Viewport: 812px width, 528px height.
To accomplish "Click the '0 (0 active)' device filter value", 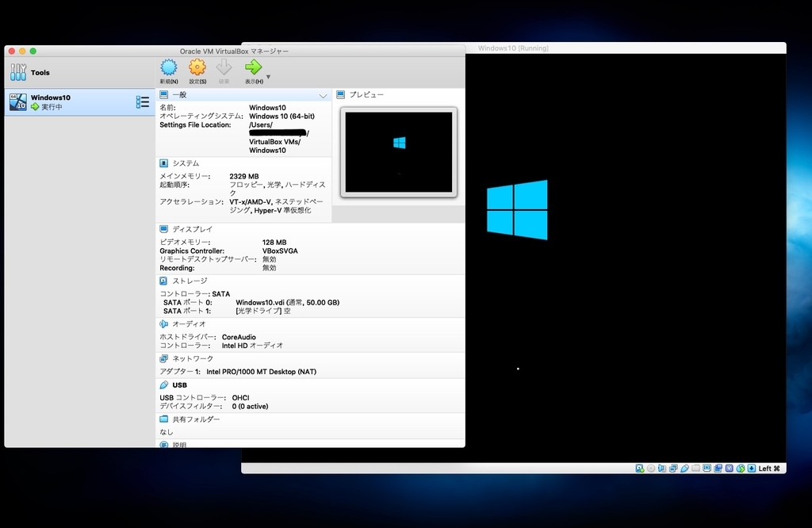I will coord(250,407).
